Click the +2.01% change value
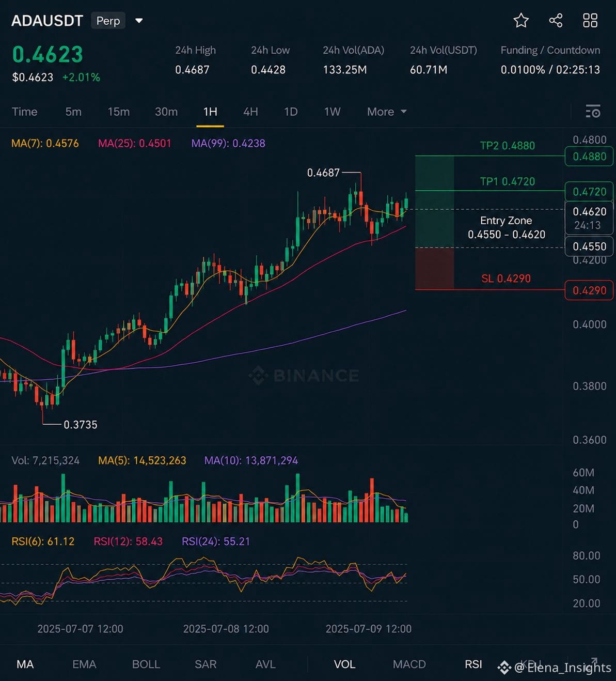This screenshot has width=616, height=681. point(81,78)
